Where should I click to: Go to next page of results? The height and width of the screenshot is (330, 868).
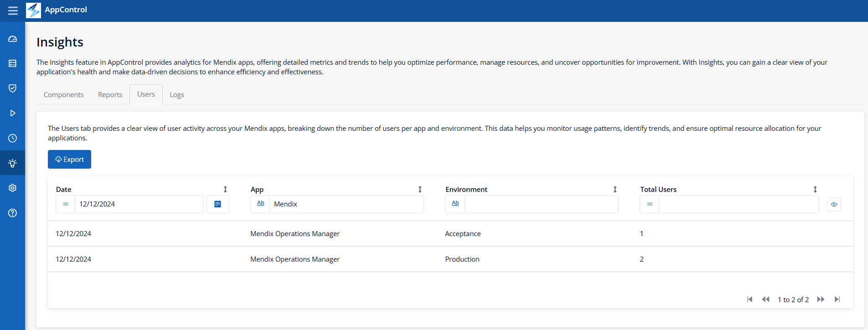point(821,299)
